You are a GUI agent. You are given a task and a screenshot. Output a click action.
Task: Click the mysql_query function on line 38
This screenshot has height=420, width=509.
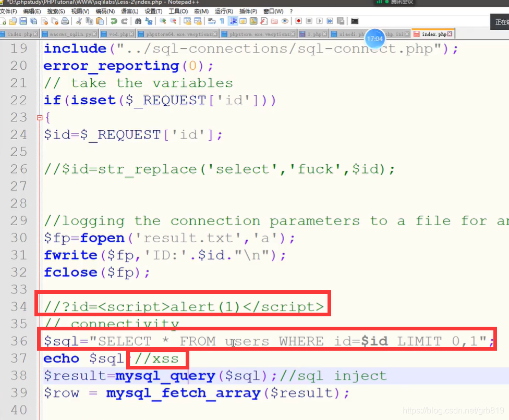pyautogui.click(x=165, y=376)
